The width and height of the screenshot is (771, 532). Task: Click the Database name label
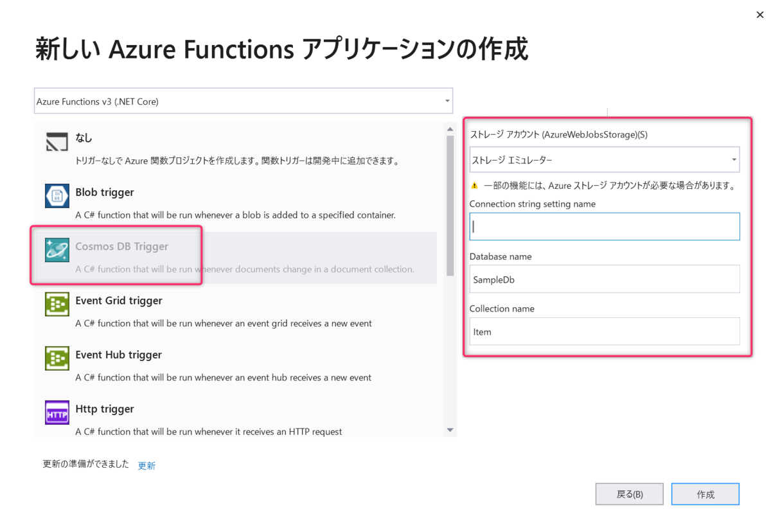coord(501,256)
